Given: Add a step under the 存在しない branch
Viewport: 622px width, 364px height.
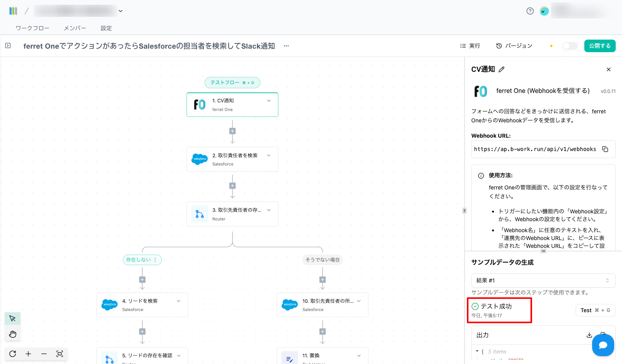Looking at the screenshot, I should click(x=142, y=280).
